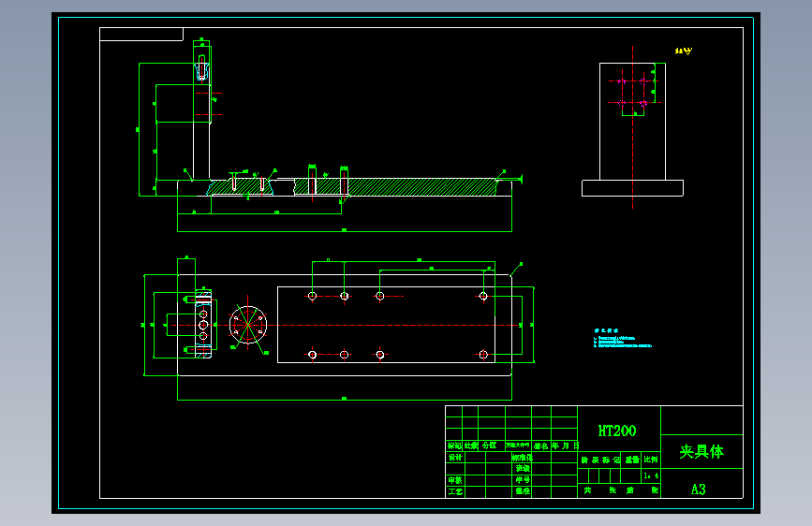The width and height of the screenshot is (812, 526).
Task: Select the magenta hole pattern in the side view
Action: [x=632, y=92]
